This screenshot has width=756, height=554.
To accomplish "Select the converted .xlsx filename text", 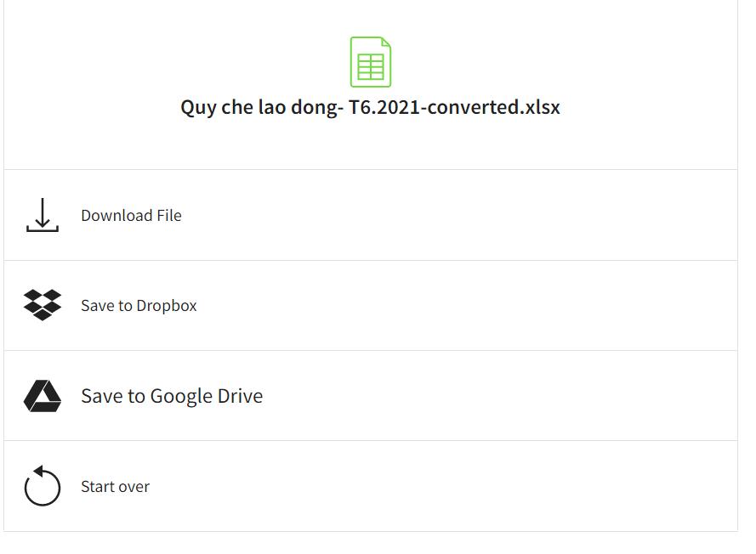I will 370,107.
